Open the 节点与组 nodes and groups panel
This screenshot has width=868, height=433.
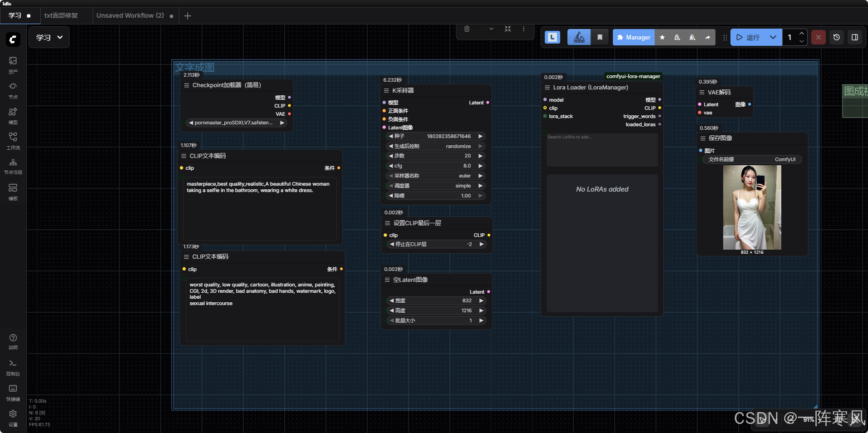pyautogui.click(x=13, y=166)
